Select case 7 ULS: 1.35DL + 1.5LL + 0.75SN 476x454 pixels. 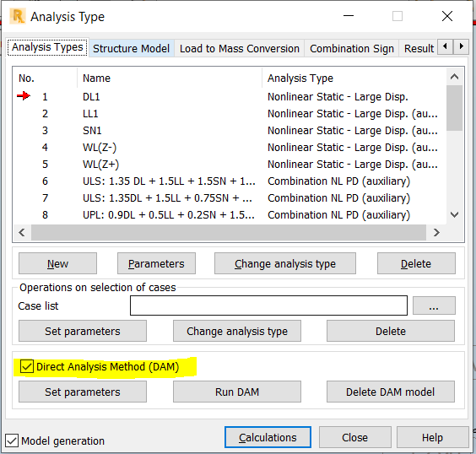coord(230,197)
